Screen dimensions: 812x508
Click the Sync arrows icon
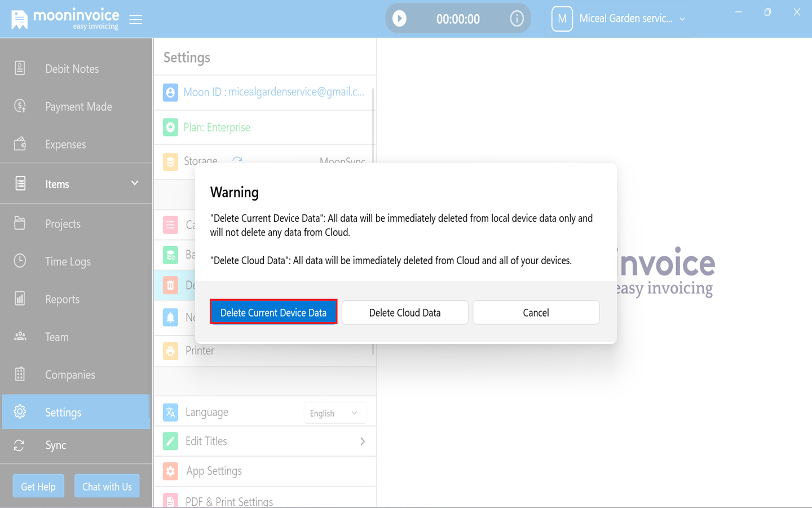pos(19,445)
